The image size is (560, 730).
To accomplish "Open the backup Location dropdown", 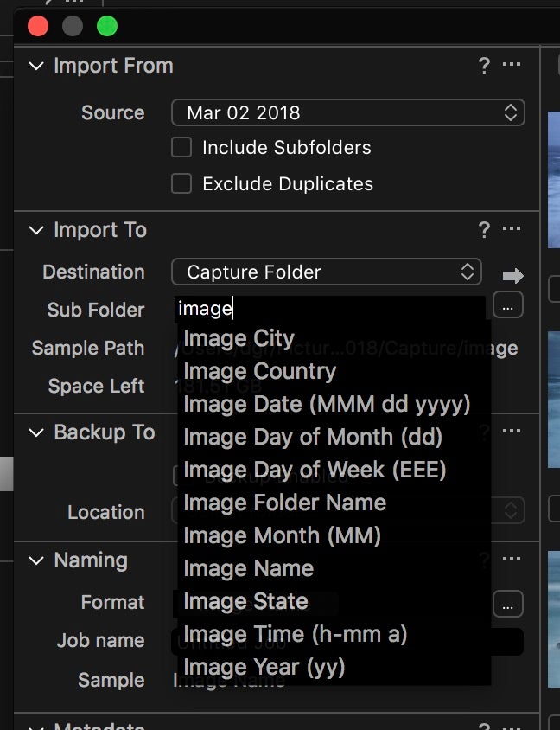I will pyautogui.click(x=348, y=510).
